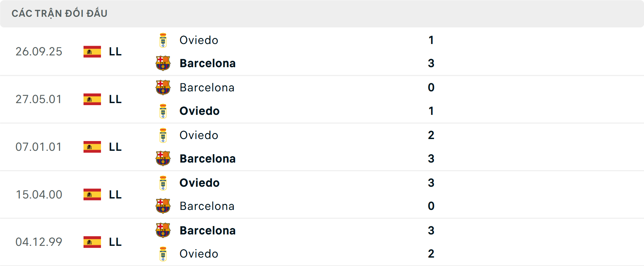Select the Spain flag in the 07.01.01 row
Image resolution: width=644 pixels, height=266 pixels.
coord(92,147)
